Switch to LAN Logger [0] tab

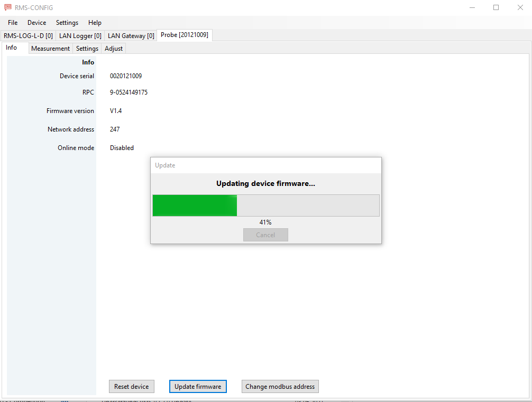coord(80,35)
